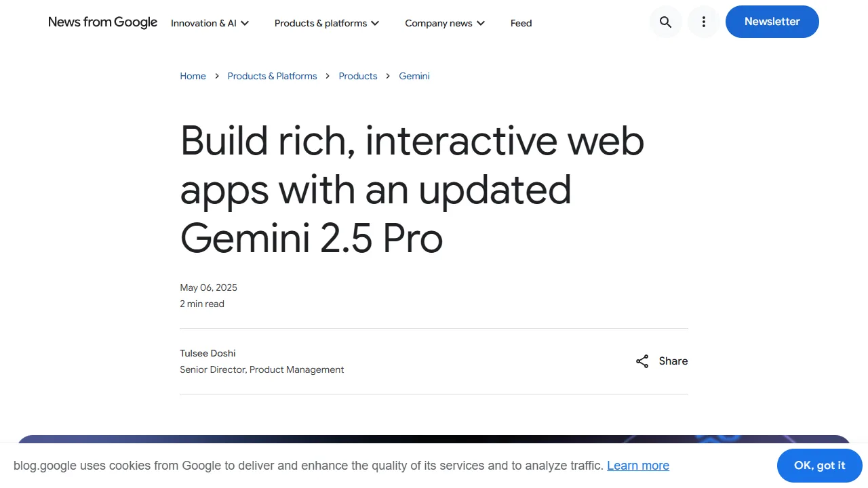Click the 2 min read label
This screenshot has width=868, height=488.
point(202,304)
